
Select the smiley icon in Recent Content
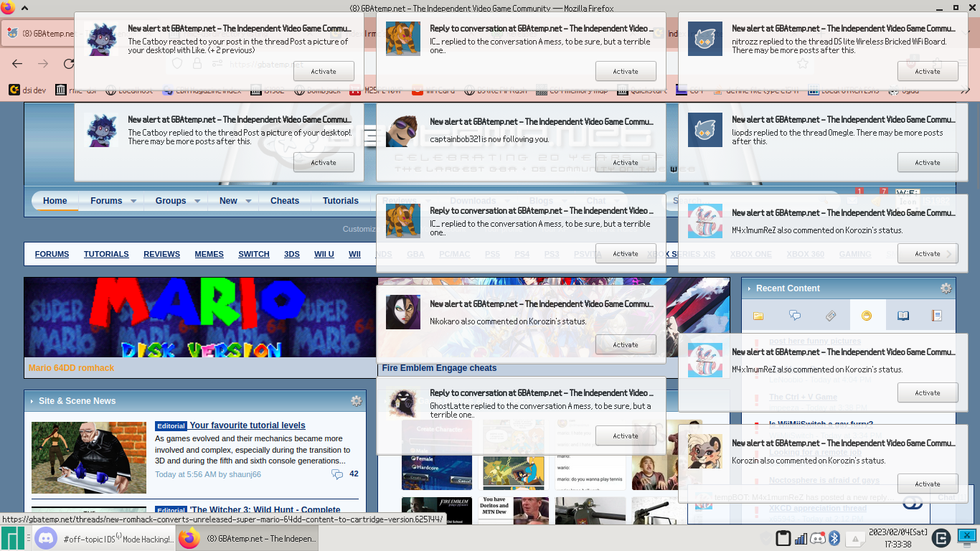pyautogui.click(x=867, y=316)
